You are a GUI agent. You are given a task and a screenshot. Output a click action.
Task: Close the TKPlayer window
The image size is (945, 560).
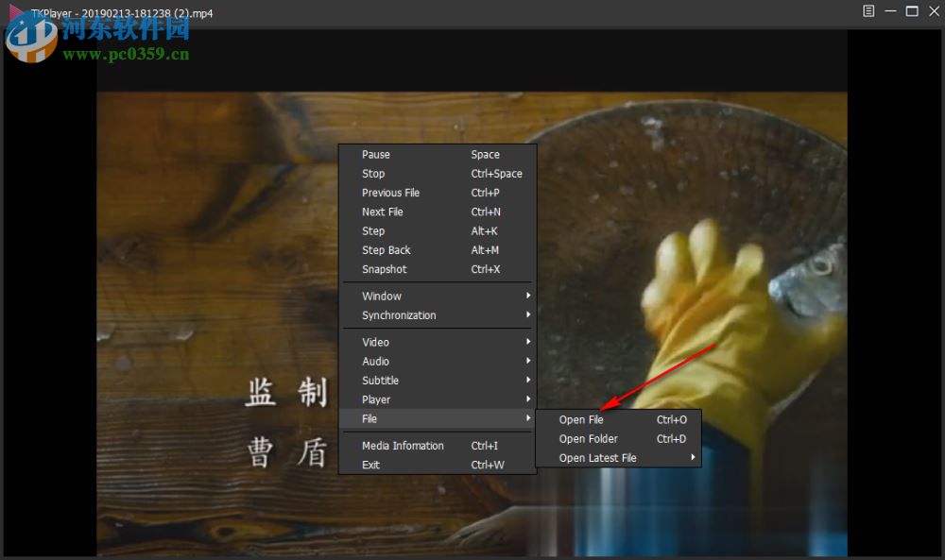click(933, 11)
